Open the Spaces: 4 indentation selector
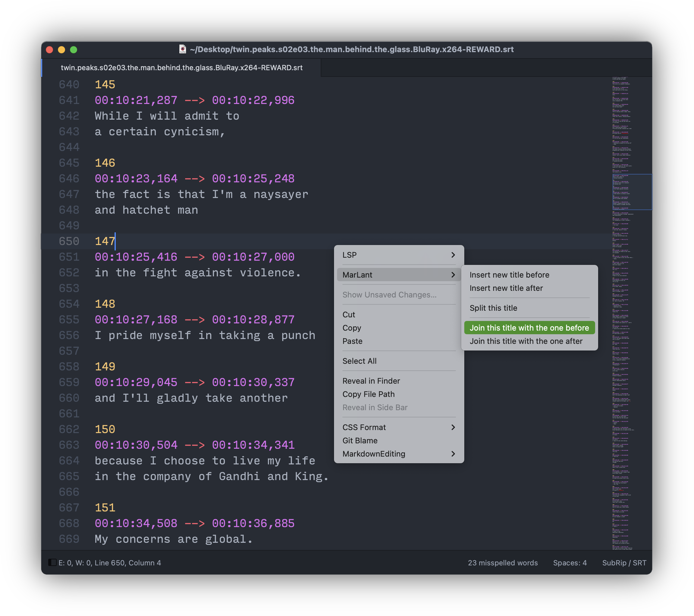 [569, 563]
